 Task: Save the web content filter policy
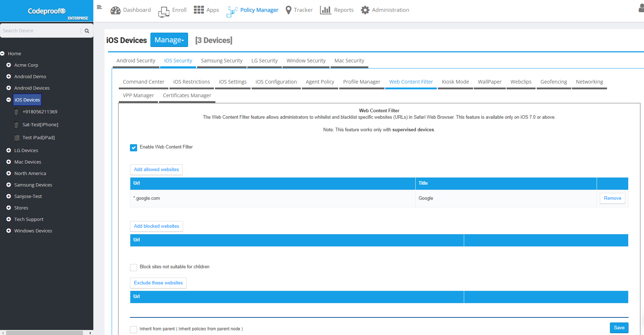(619, 328)
